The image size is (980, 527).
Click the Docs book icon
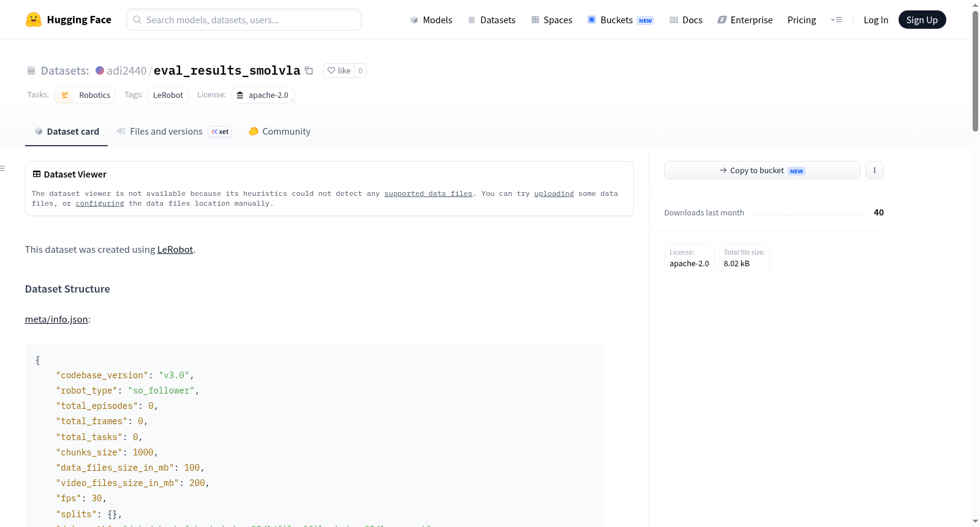tap(674, 20)
